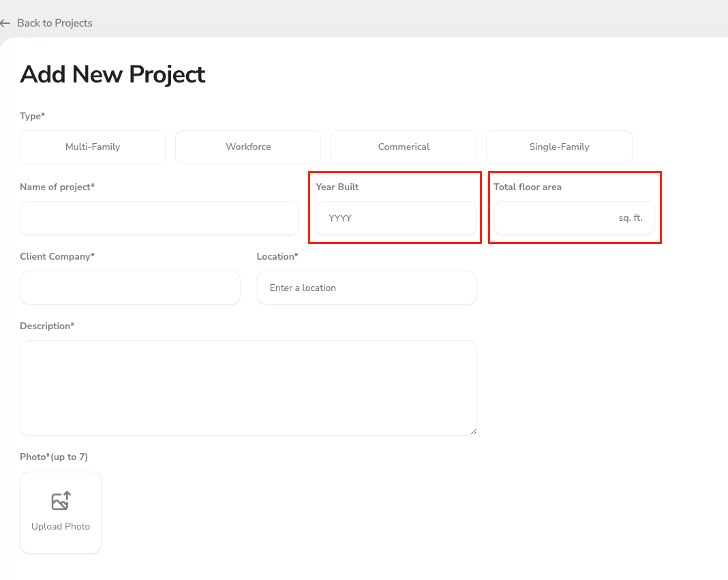Click the Year Built label

(x=337, y=187)
